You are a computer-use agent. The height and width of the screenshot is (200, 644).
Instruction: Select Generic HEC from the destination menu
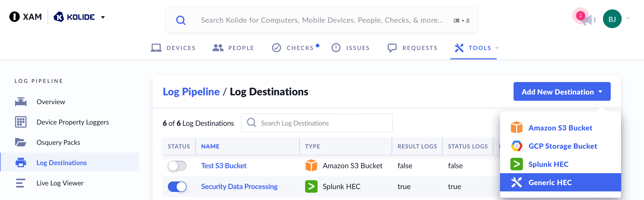(x=550, y=183)
